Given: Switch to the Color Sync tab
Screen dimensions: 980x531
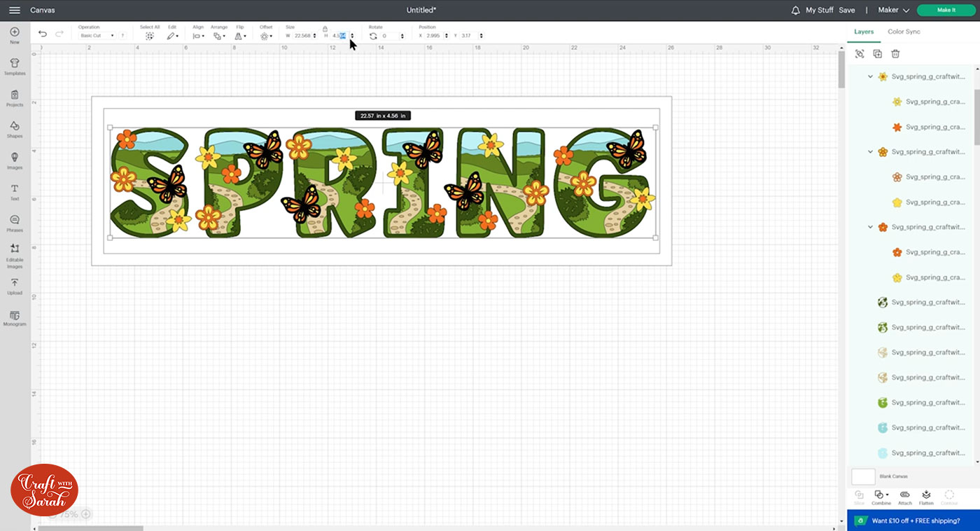Looking at the screenshot, I should coord(904,32).
